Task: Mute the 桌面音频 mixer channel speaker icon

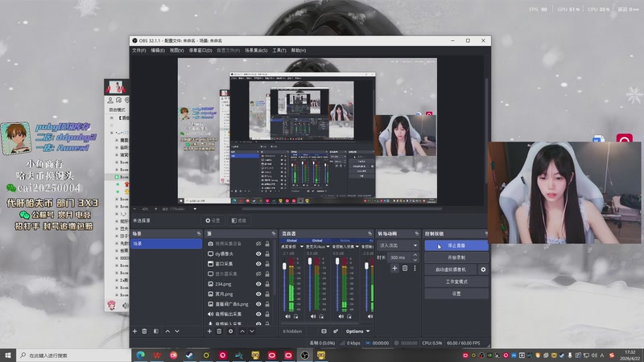Action: (x=287, y=316)
